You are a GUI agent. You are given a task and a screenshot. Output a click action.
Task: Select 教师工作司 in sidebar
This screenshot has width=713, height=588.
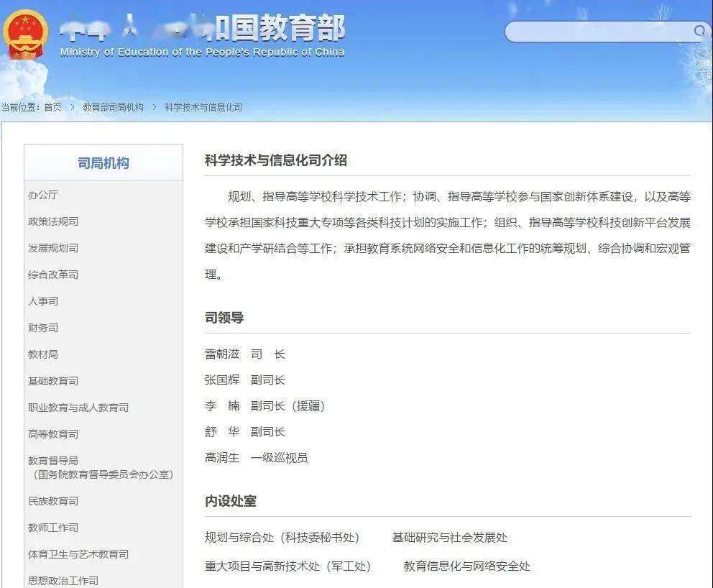[53, 528]
